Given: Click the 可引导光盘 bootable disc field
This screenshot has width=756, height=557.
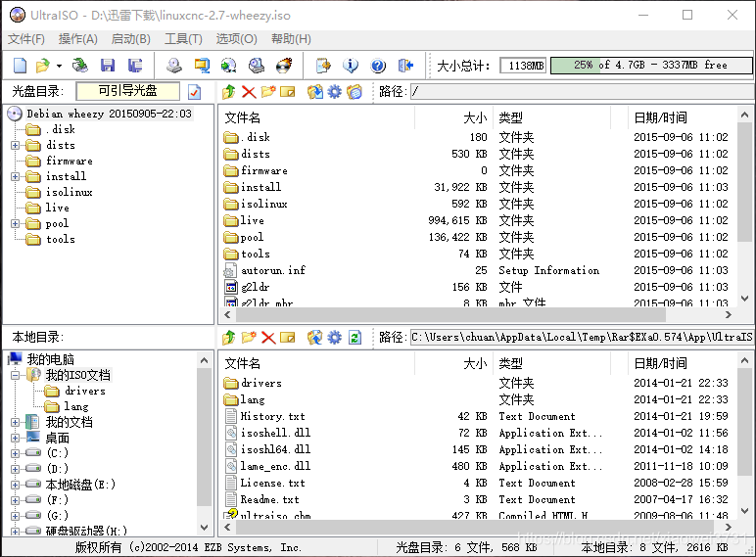Looking at the screenshot, I should [x=127, y=91].
